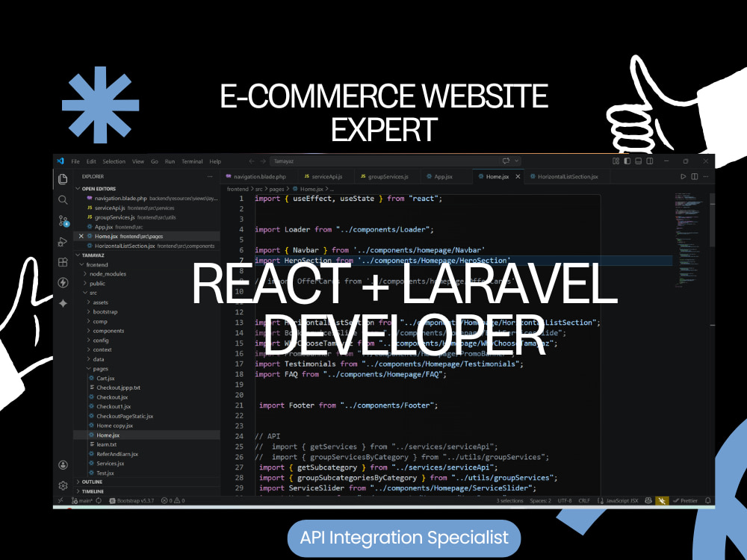The width and height of the screenshot is (747, 560).
Task: Open the Terminal menu
Action: (192, 161)
